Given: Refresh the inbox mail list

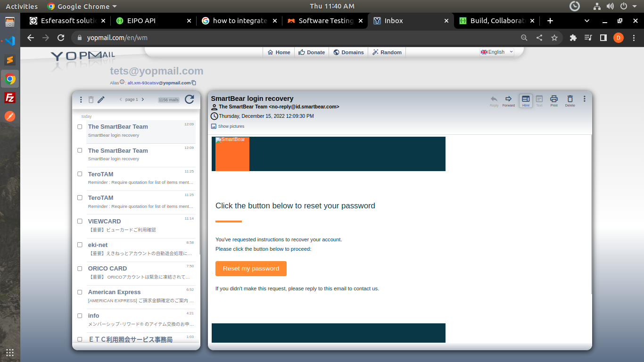Looking at the screenshot, I should pyautogui.click(x=189, y=99).
